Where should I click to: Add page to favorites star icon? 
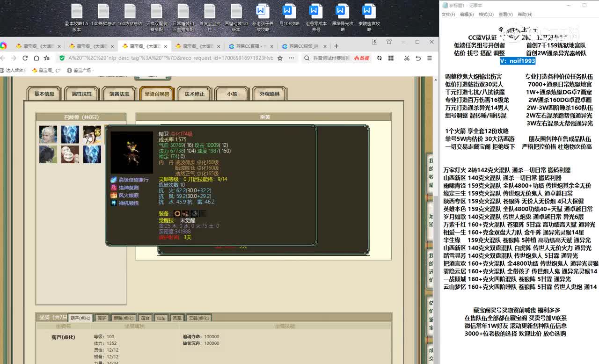(x=280, y=58)
